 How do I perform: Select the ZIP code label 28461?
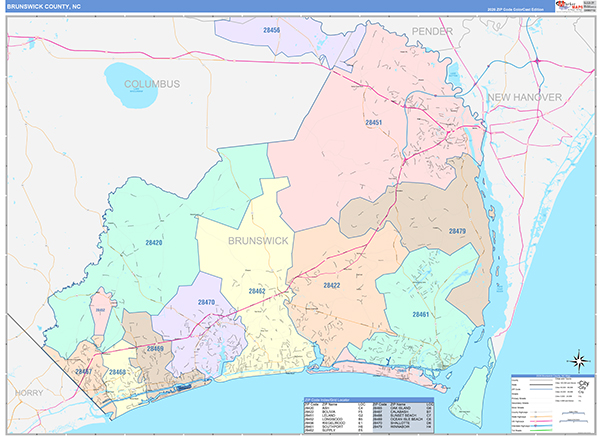pyautogui.click(x=421, y=315)
